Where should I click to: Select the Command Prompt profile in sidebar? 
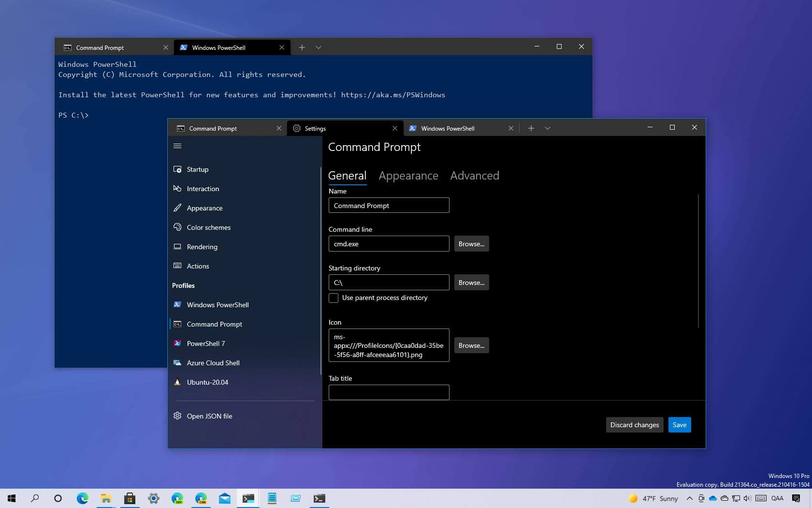244,324
